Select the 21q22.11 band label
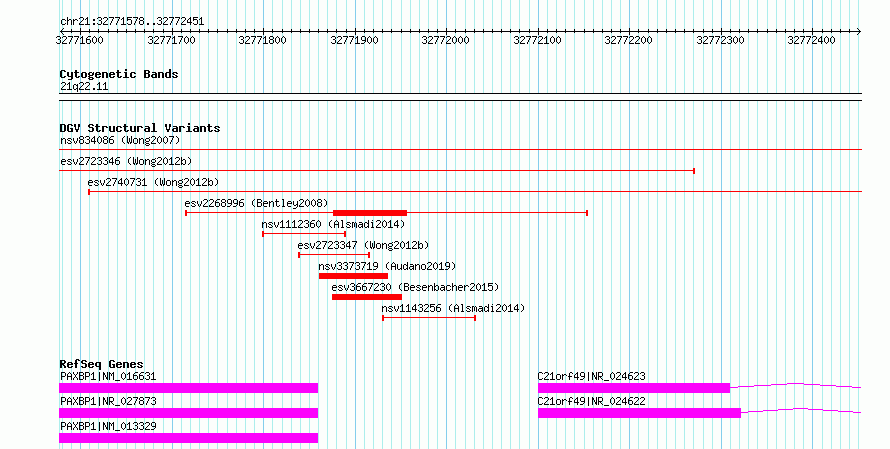The image size is (890, 449). (84, 86)
